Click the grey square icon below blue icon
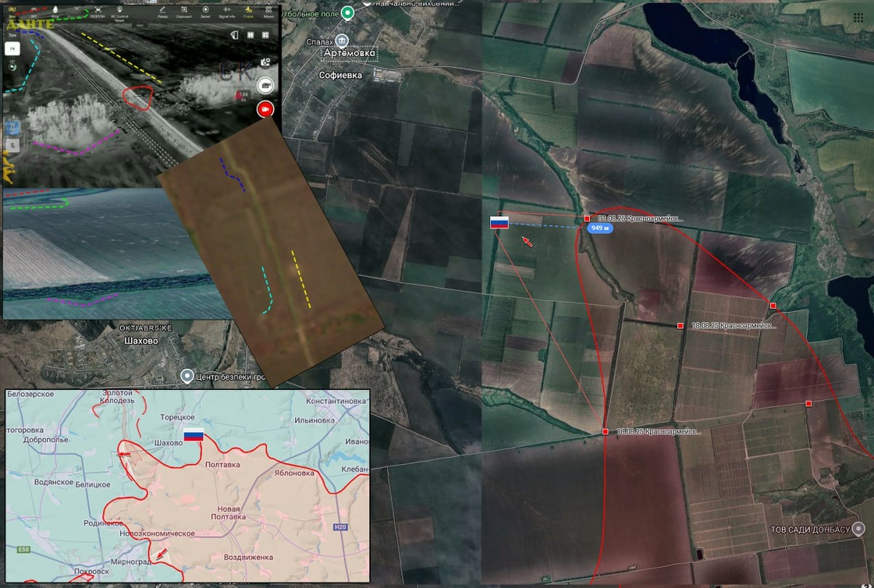 point(12,145)
